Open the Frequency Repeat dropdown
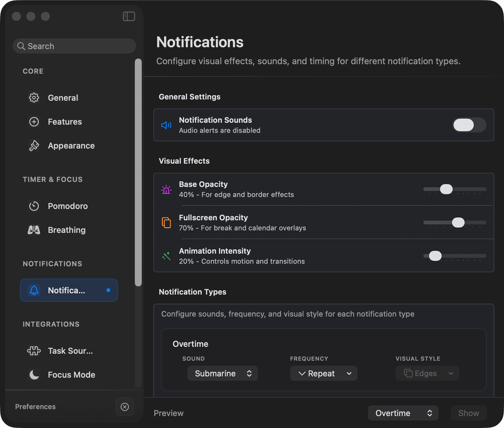This screenshot has height=428, width=504. (324, 374)
